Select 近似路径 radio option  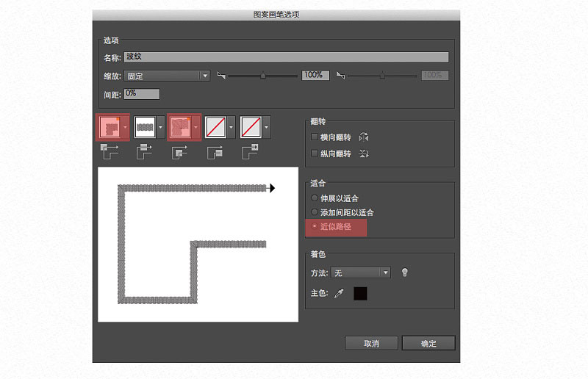(315, 226)
